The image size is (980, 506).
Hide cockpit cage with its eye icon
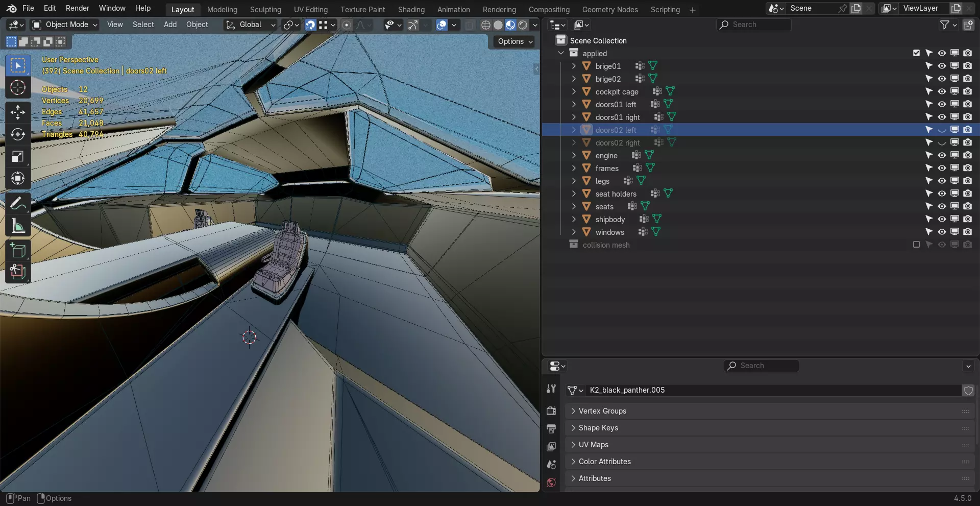click(x=942, y=91)
